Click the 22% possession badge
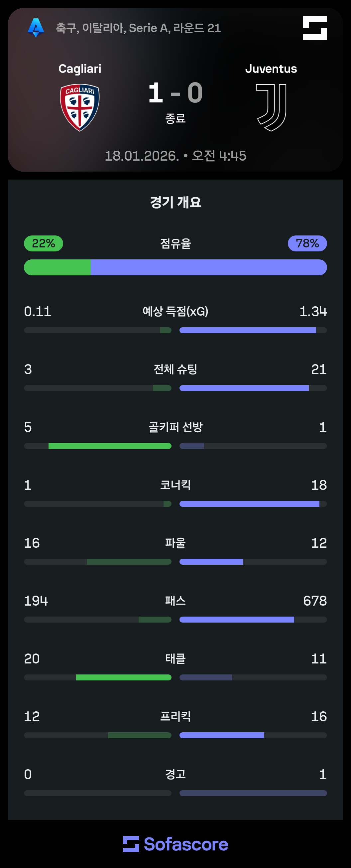Image resolution: width=351 pixels, height=868 pixels. (44, 243)
